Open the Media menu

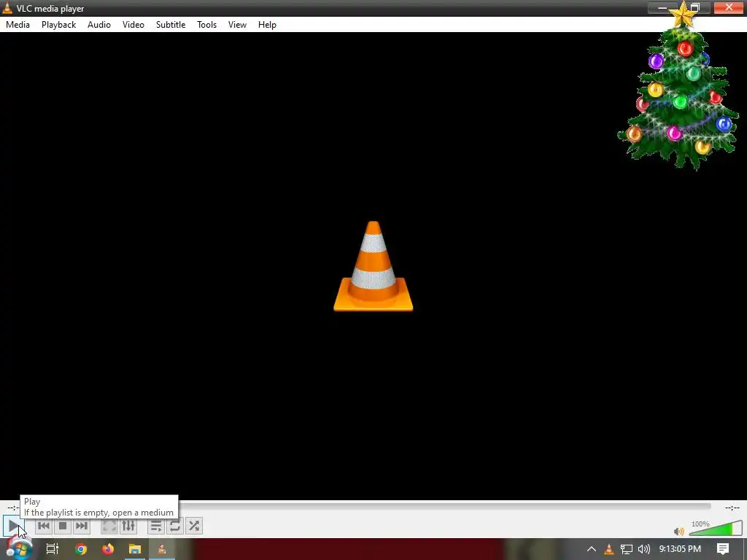pos(18,25)
